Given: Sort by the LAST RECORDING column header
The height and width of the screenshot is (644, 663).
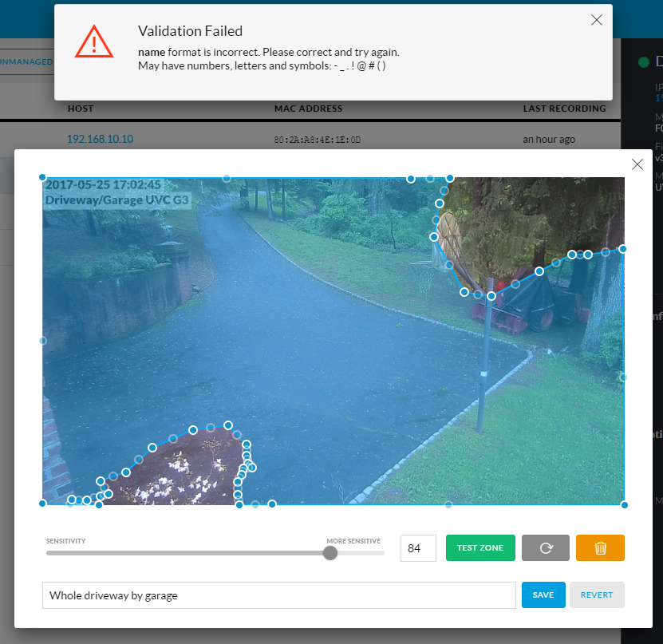Looking at the screenshot, I should (564, 109).
